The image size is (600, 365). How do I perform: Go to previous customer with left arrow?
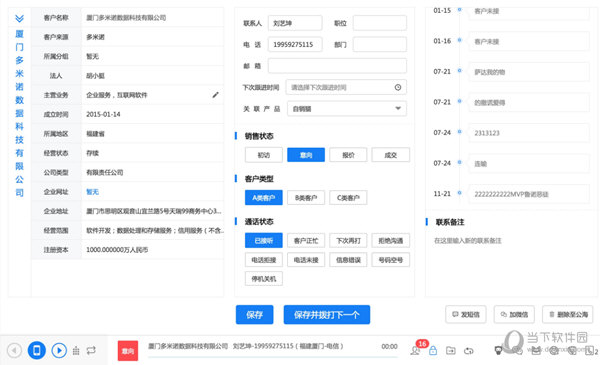pos(14,350)
